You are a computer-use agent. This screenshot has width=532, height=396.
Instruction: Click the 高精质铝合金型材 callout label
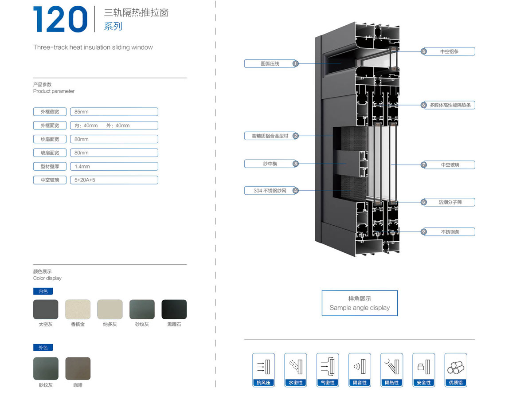tap(270, 136)
